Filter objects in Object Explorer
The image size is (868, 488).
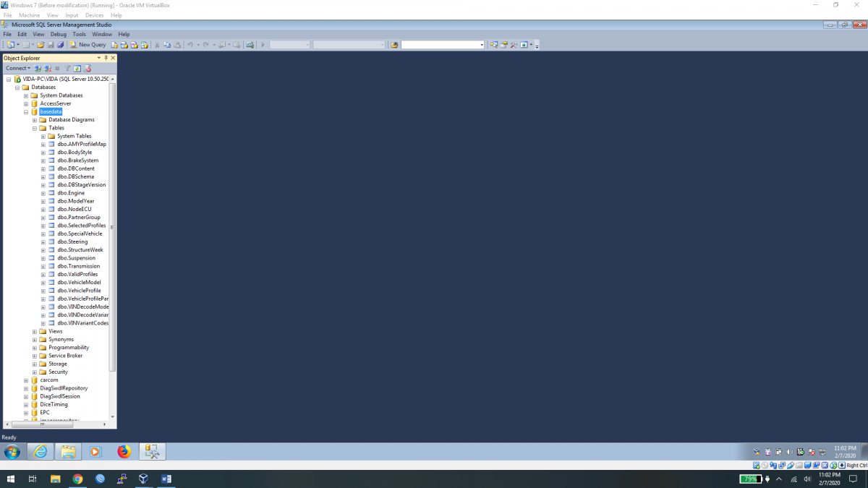click(67, 69)
